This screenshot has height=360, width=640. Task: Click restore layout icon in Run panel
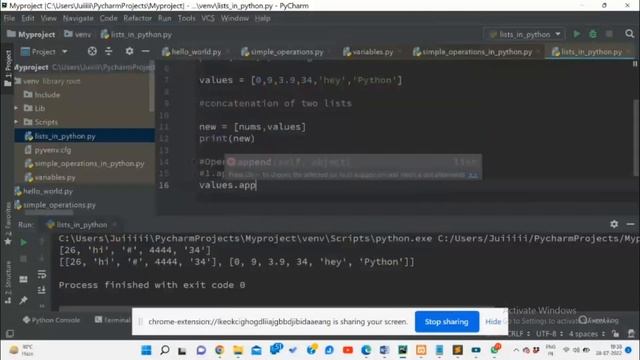(x=24, y=280)
